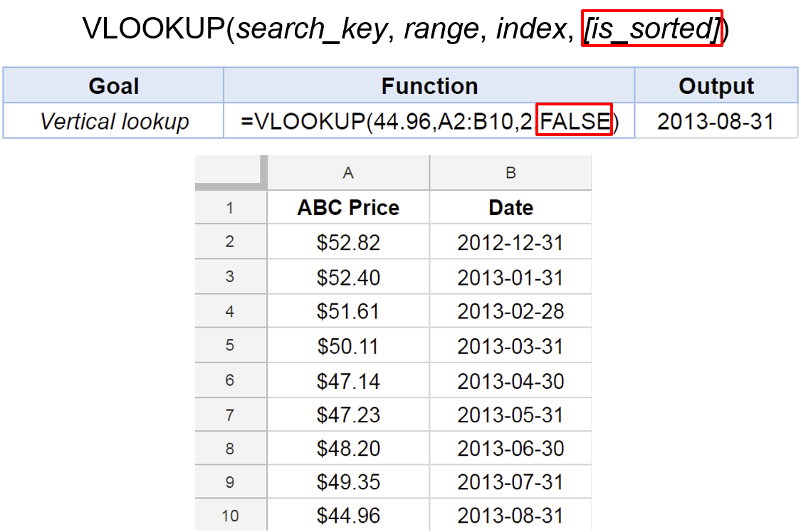Select column B header

click(x=511, y=172)
